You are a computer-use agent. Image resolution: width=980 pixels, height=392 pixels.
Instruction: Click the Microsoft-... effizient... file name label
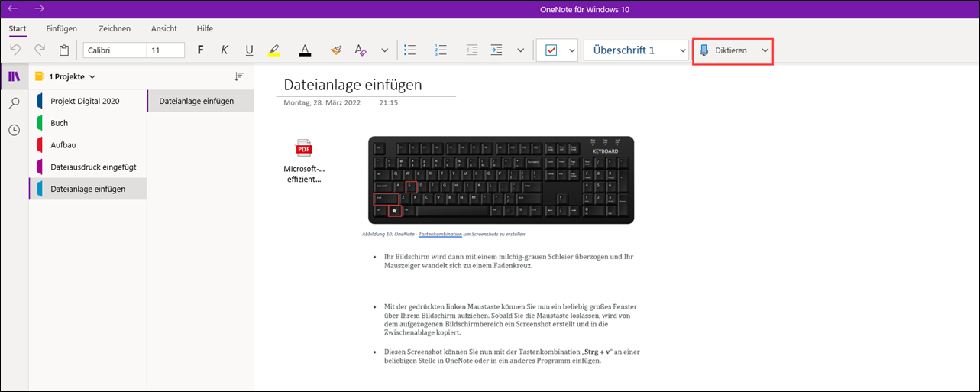pyautogui.click(x=304, y=174)
